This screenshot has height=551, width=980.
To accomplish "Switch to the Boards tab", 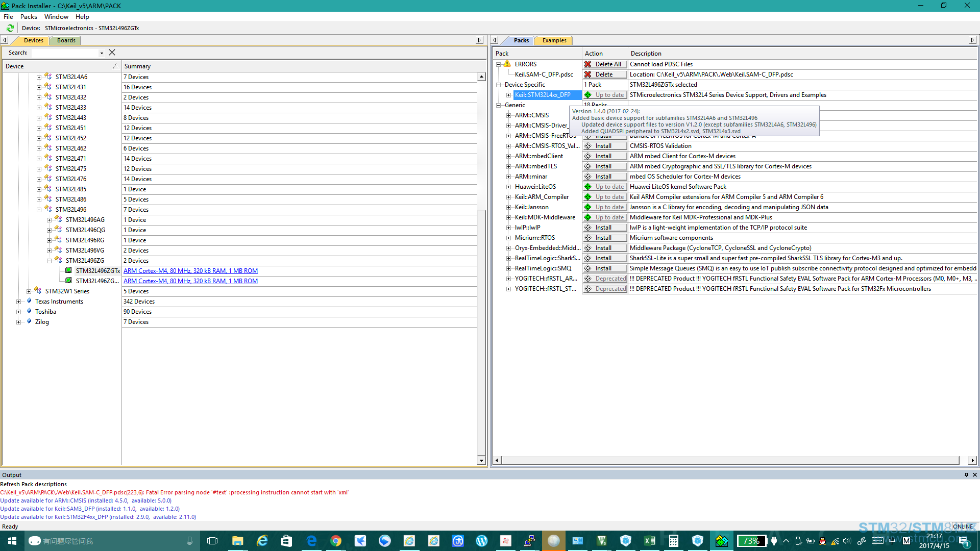I will 66,40.
